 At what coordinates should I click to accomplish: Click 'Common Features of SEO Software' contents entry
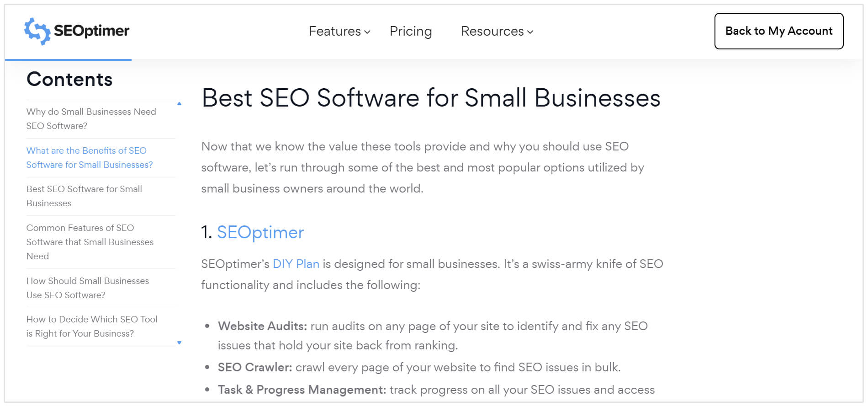90,242
